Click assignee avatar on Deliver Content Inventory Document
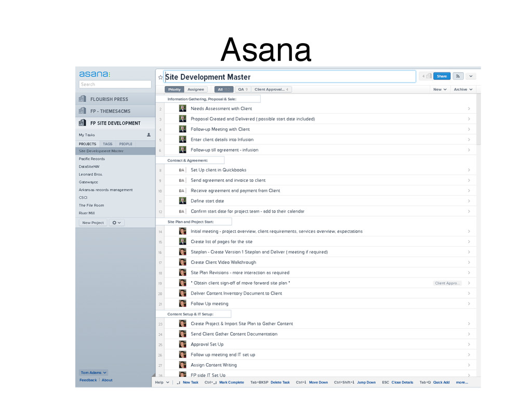The image size is (532, 399). tap(182, 293)
